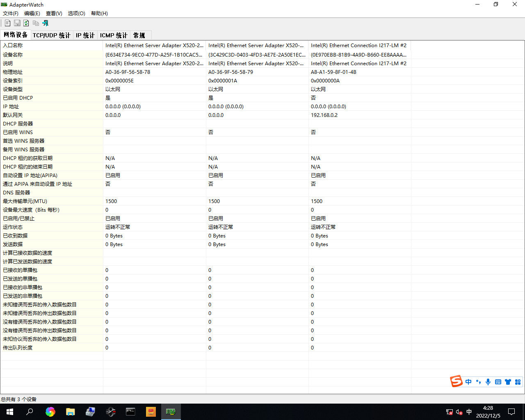Open the Sogou skin shirt icon

(508, 382)
